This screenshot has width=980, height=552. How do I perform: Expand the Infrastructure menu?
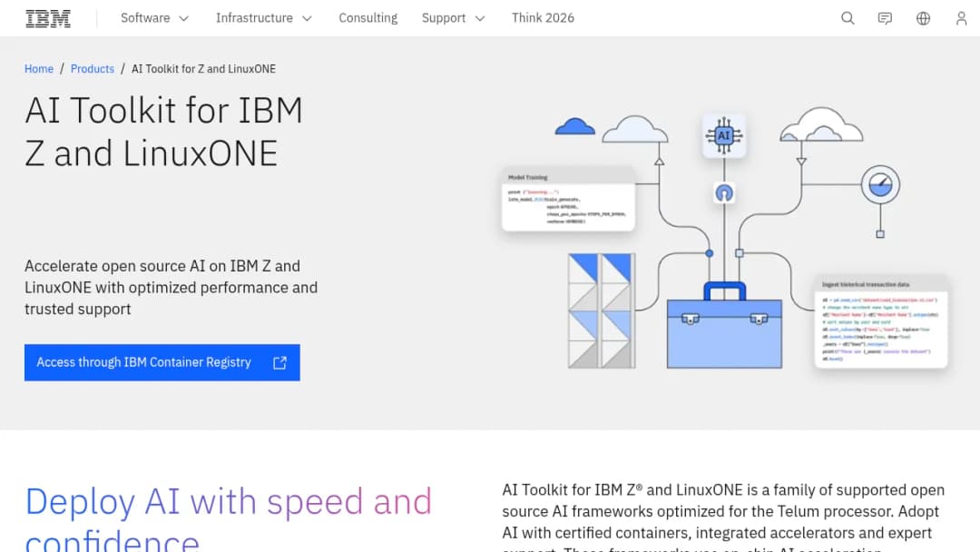click(264, 18)
